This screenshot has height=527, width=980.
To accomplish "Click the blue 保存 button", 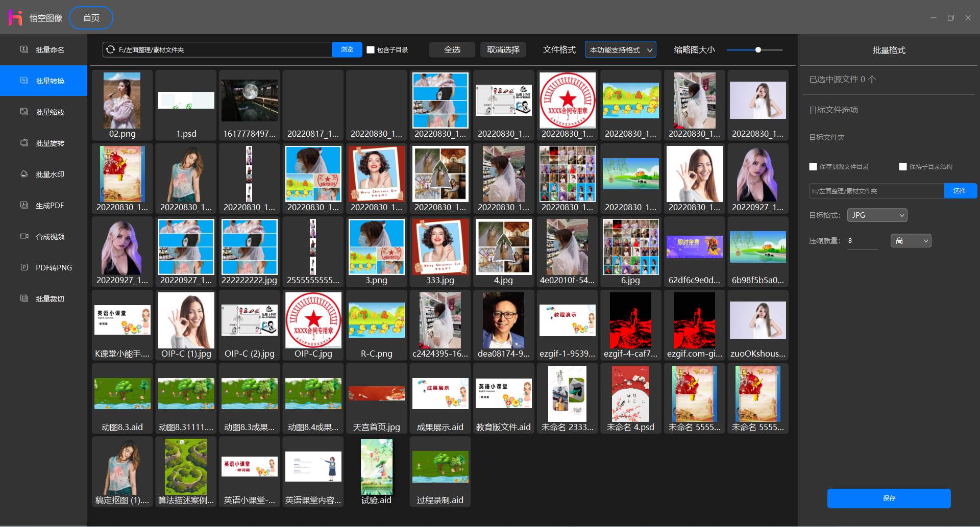I will pyautogui.click(x=889, y=498).
